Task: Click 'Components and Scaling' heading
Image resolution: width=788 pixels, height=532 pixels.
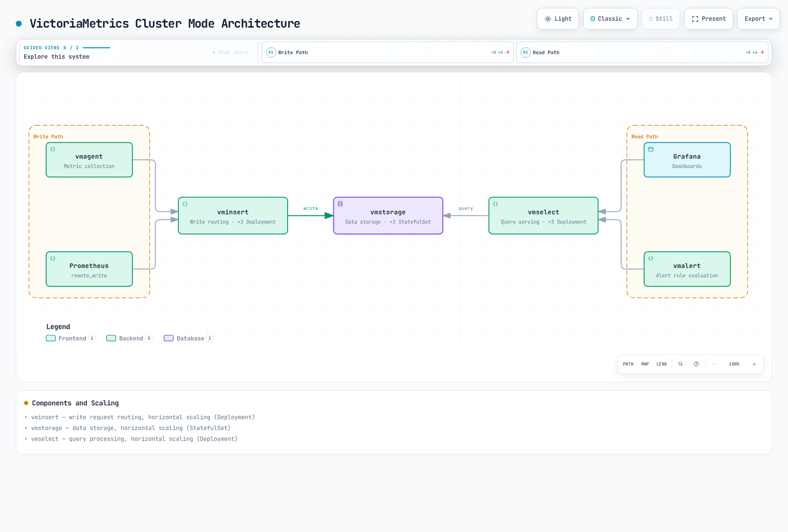Action: [75, 403]
